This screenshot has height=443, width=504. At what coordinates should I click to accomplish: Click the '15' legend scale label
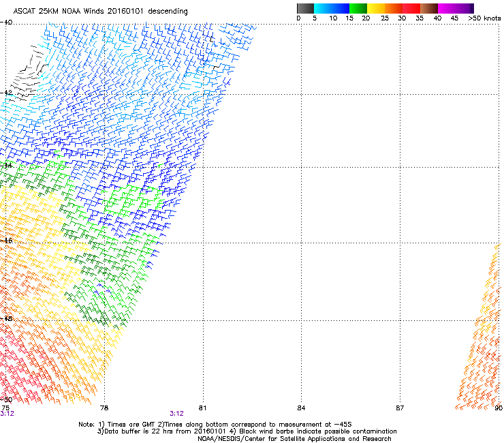tap(349, 18)
